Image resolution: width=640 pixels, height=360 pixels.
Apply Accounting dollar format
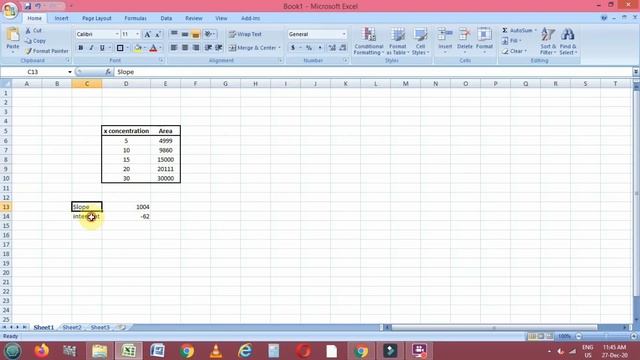click(x=293, y=48)
